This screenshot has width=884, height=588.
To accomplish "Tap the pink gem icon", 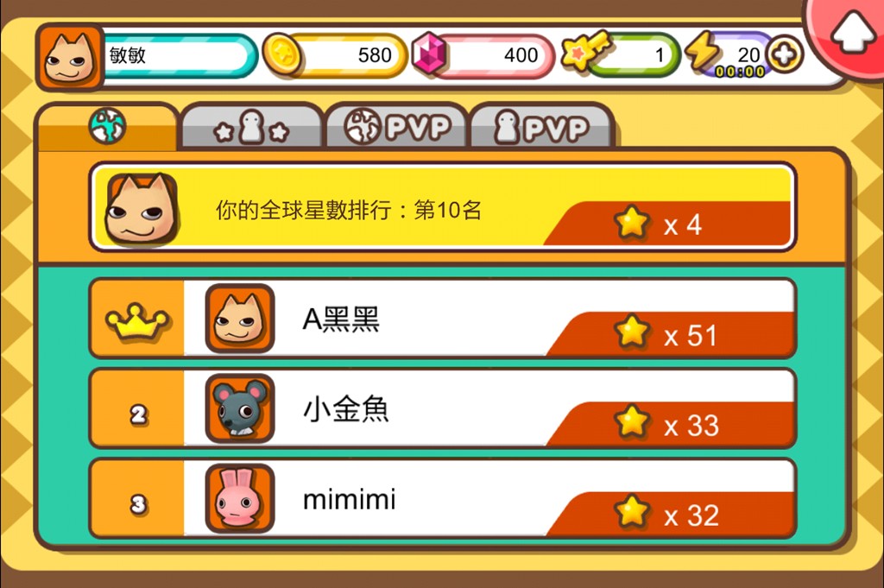I will pos(430,54).
